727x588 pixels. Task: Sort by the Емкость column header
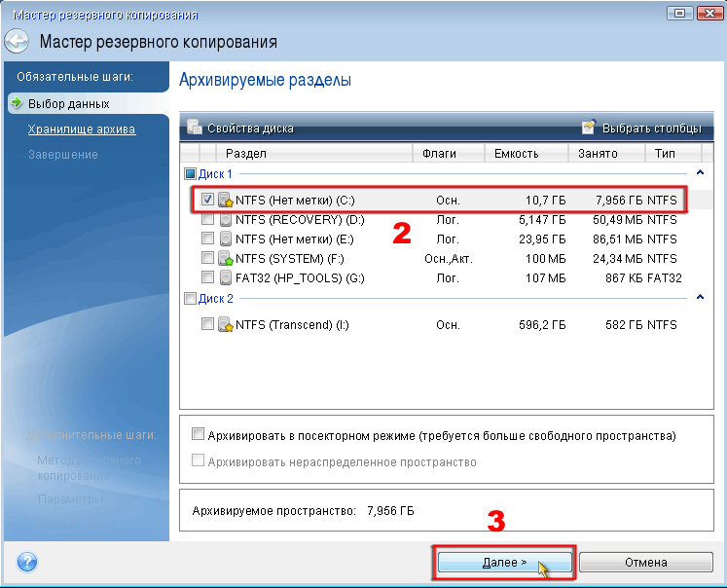point(527,153)
